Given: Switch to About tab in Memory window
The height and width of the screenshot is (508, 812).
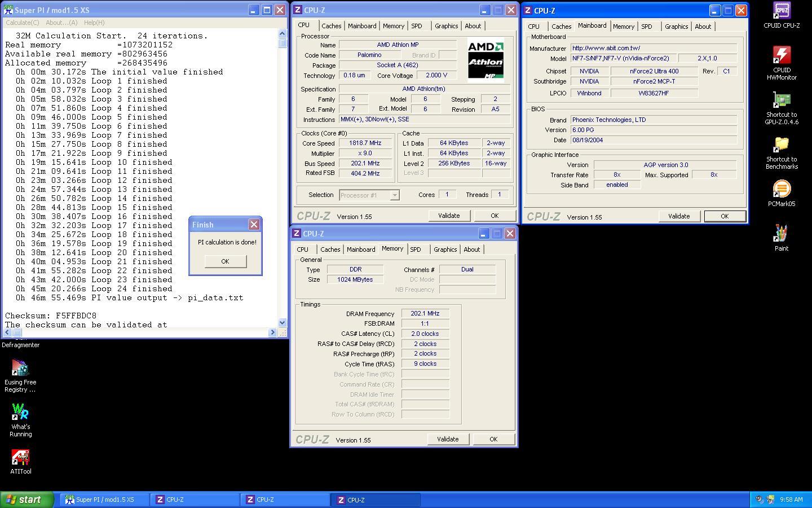Looking at the screenshot, I should tap(472, 249).
